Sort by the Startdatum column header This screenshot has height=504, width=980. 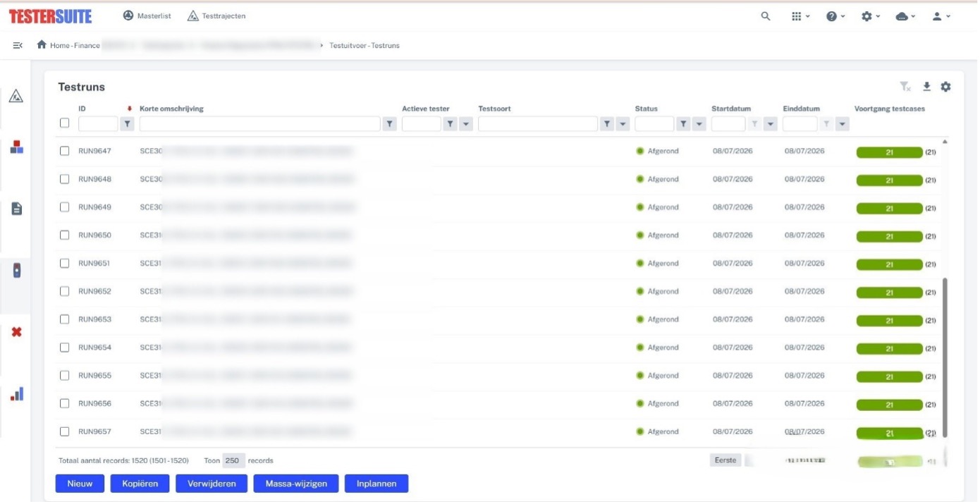coord(731,109)
